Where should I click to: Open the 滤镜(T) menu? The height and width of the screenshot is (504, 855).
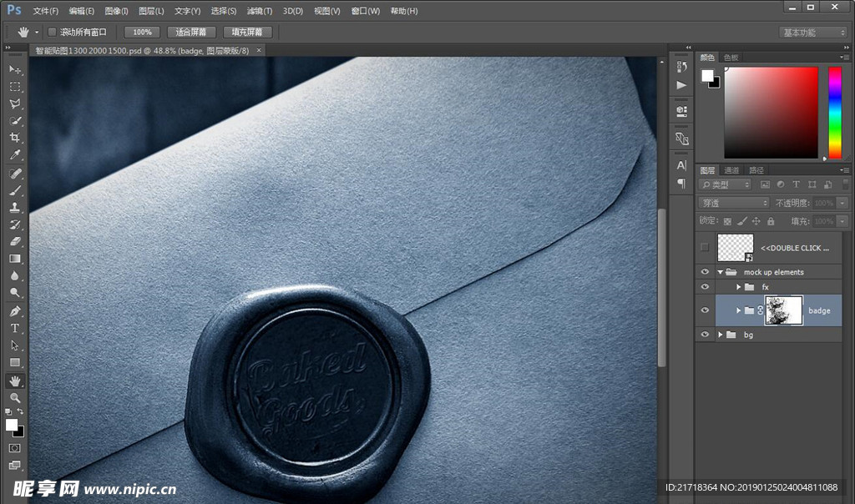(260, 11)
